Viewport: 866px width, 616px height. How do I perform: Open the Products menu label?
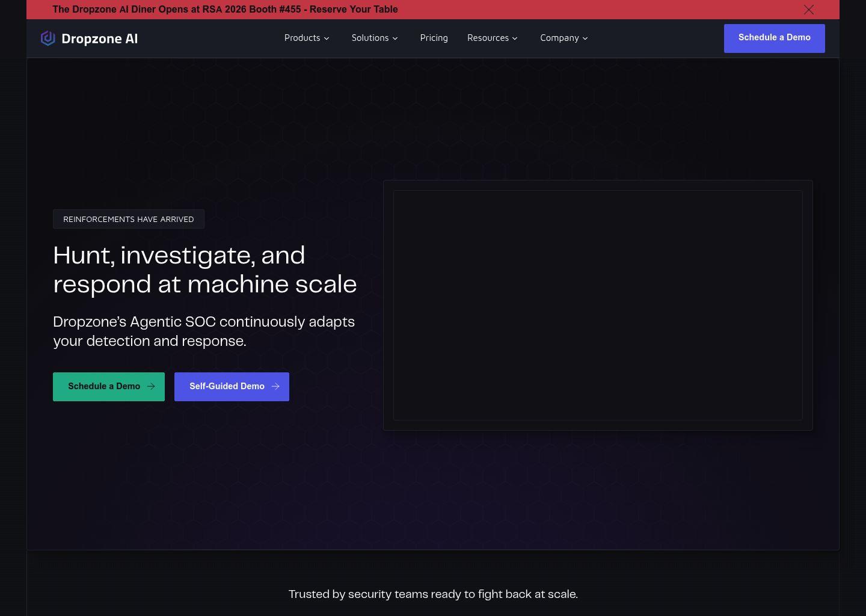coord(302,38)
